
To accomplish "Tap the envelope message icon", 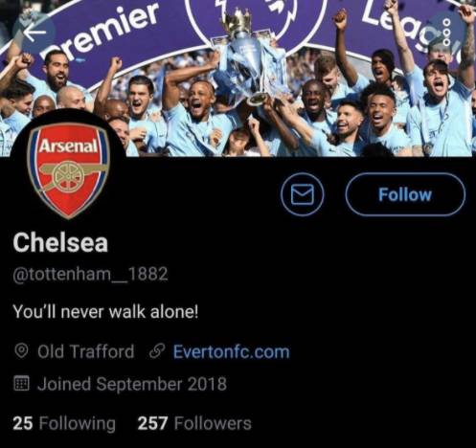I will point(303,194).
